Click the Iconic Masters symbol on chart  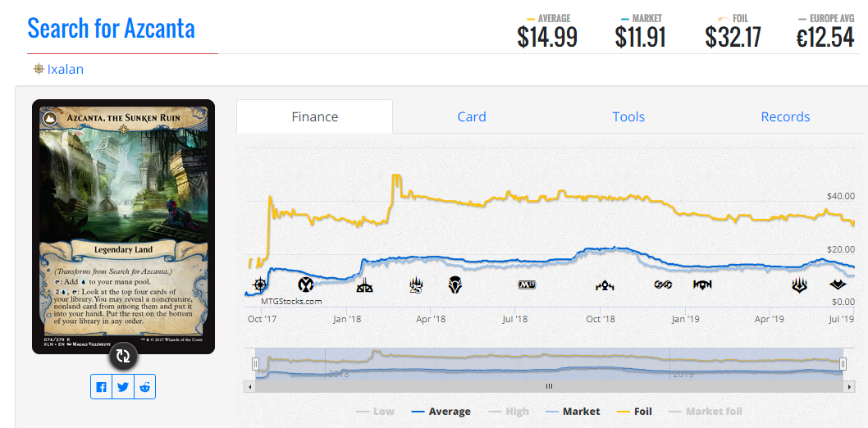(305, 285)
